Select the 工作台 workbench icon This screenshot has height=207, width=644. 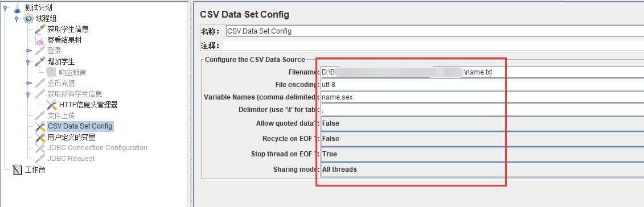[x=17, y=169]
